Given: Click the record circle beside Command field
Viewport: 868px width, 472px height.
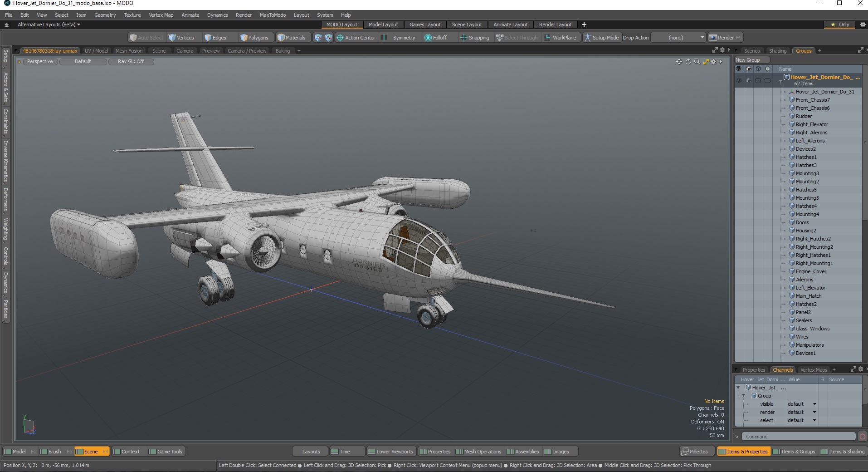Looking at the screenshot, I should 862,437.
